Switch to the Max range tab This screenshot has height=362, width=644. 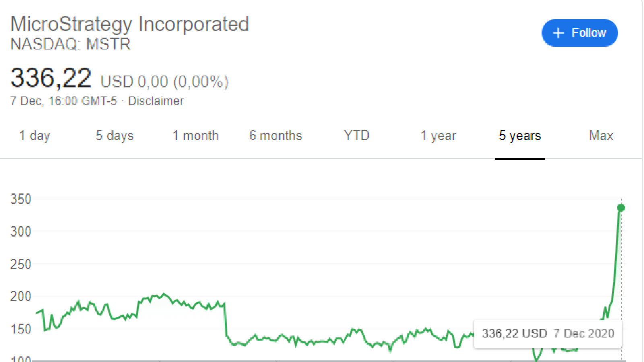[x=601, y=136]
